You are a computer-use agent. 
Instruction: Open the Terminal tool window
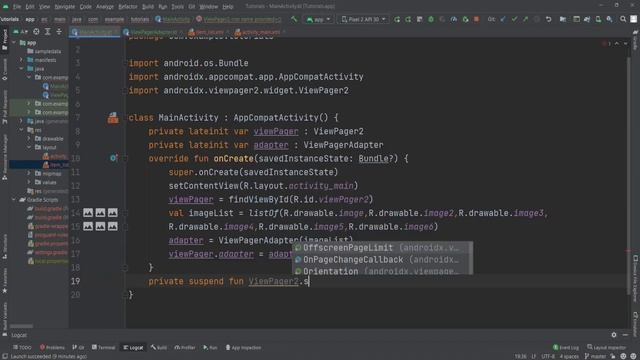pyautogui.click(x=104, y=348)
